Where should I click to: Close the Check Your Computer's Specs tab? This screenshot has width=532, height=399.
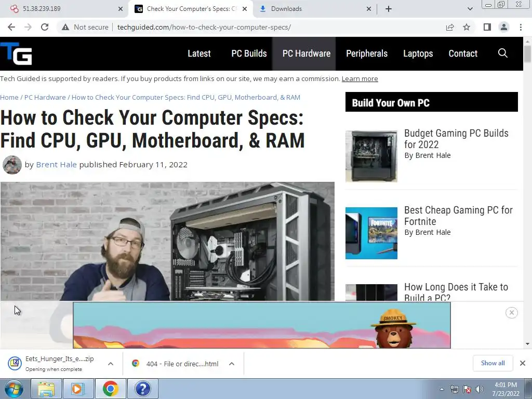click(x=245, y=9)
